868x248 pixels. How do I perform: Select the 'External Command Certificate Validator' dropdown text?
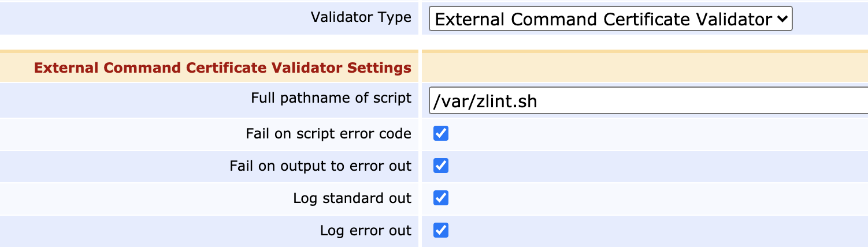[x=602, y=20]
